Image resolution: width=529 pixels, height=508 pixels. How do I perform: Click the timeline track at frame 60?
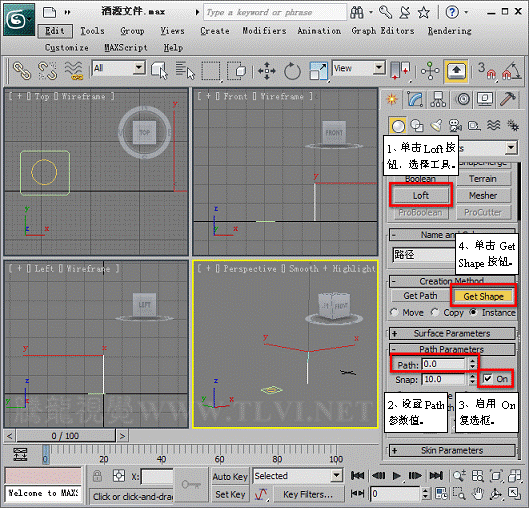pos(220,454)
